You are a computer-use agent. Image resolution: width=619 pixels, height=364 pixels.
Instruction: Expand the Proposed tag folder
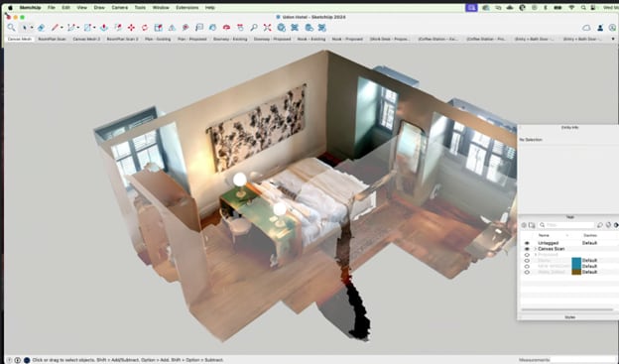[536, 255]
